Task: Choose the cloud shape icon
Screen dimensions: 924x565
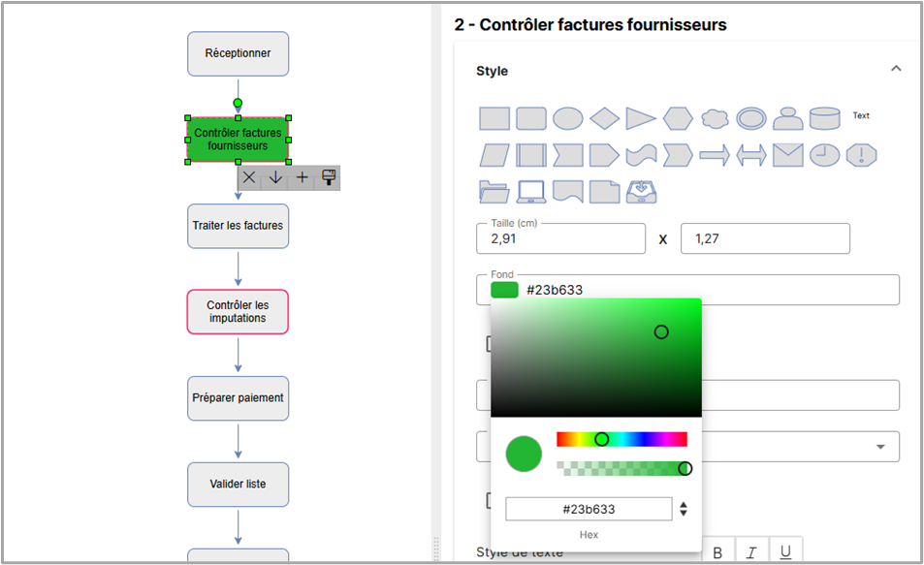Action: tap(715, 118)
